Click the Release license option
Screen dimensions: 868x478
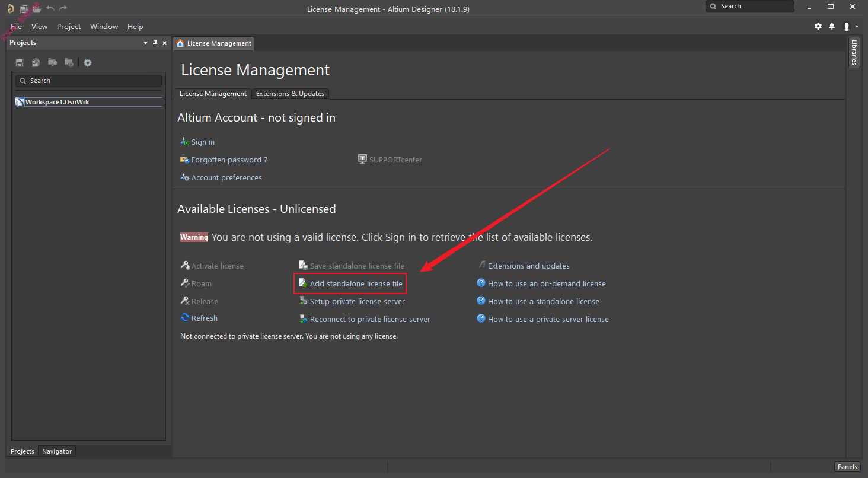(x=205, y=301)
